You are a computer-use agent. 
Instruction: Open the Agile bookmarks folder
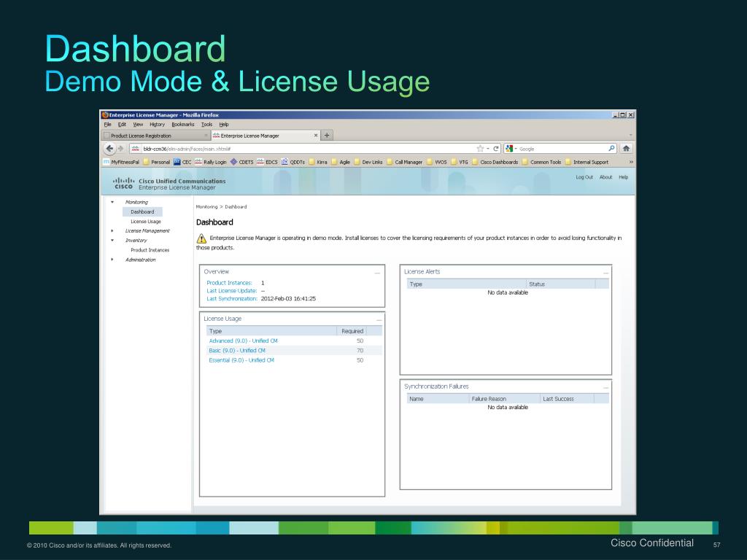click(341, 162)
